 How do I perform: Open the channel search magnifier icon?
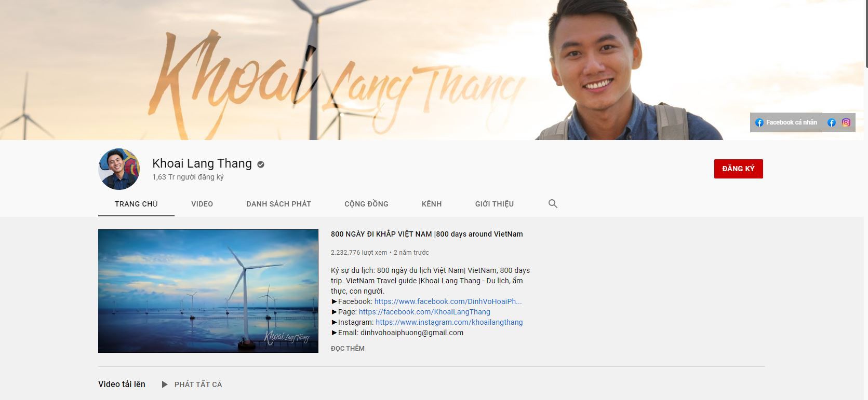click(x=553, y=204)
